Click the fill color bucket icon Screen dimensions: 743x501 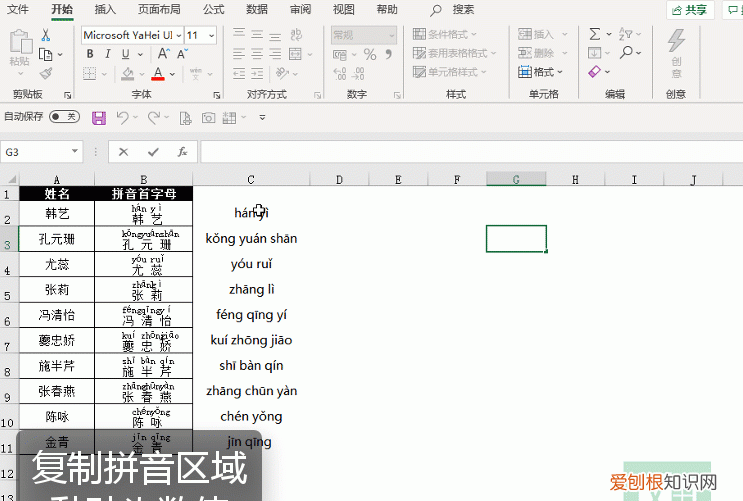click(x=127, y=73)
